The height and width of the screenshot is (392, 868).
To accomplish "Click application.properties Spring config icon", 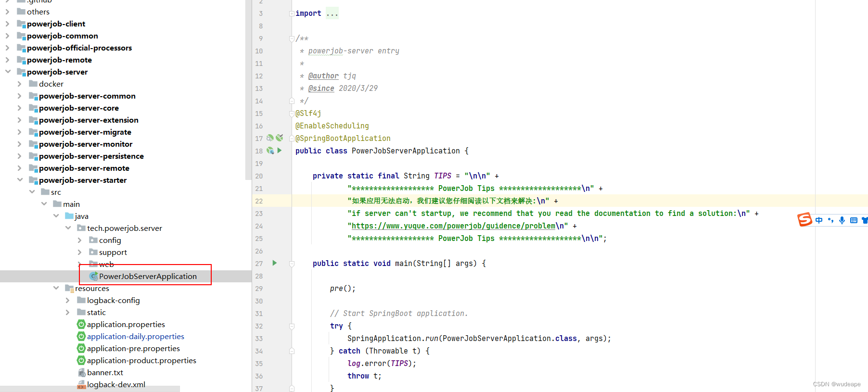I will (x=81, y=324).
